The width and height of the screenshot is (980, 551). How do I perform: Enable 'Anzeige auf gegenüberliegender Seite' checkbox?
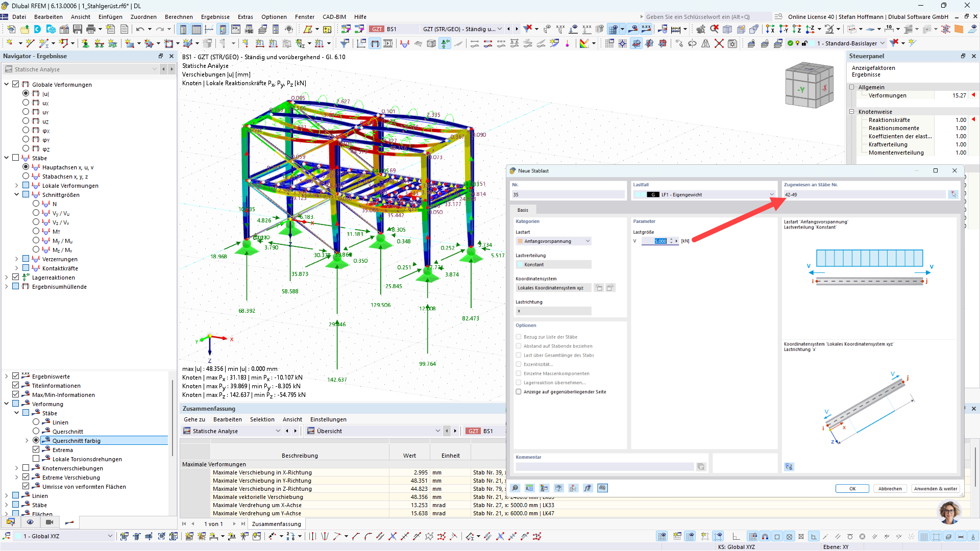point(519,392)
